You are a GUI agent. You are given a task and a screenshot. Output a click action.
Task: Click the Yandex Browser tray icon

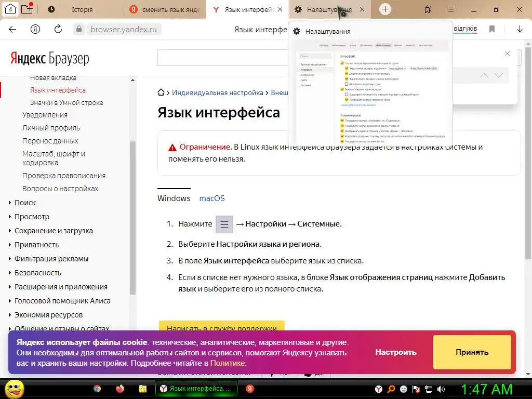click(x=379, y=389)
